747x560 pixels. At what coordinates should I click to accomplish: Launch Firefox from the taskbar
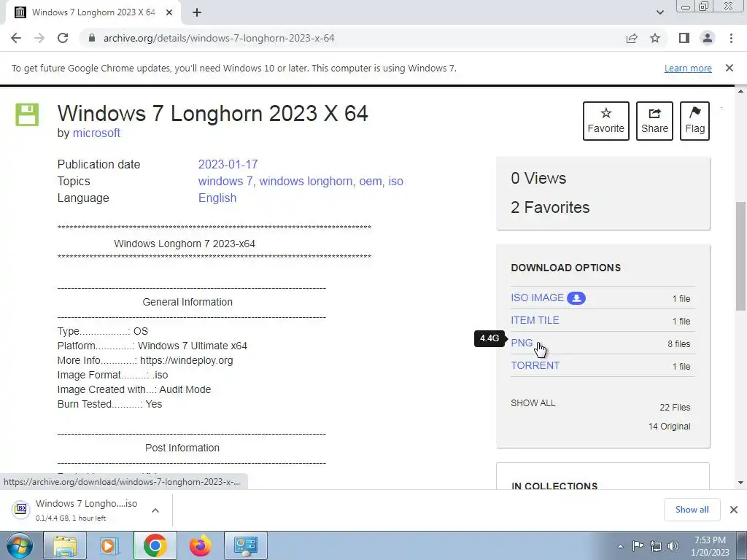(200, 545)
